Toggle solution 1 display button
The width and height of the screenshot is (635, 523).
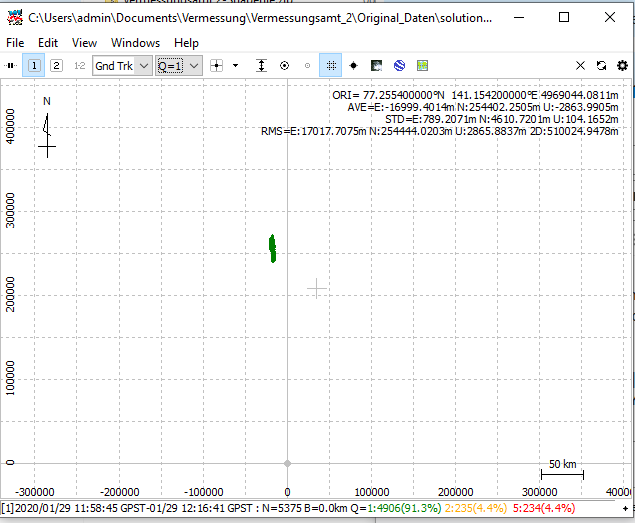(34, 65)
